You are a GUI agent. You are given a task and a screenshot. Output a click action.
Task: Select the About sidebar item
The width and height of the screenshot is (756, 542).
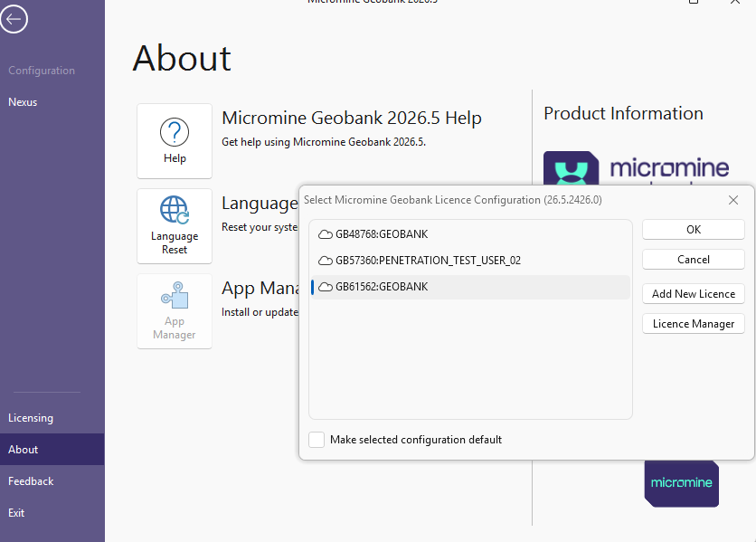(x=52, y=450)
